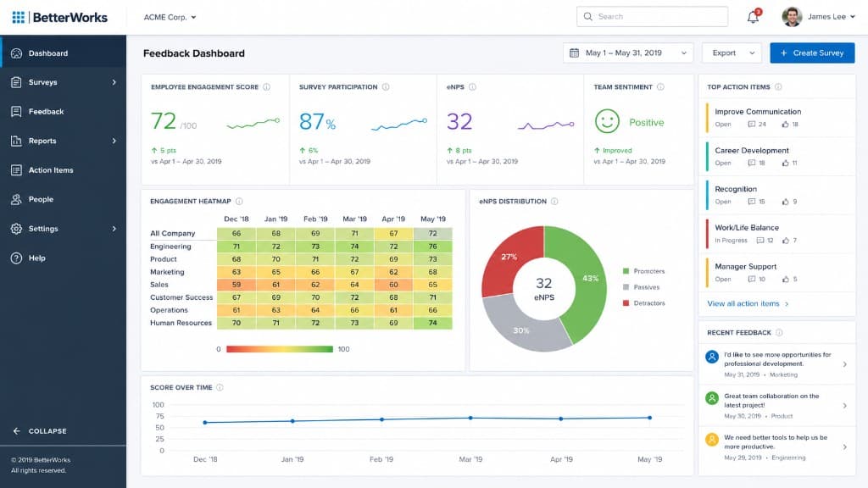Open the Export dropdown
Image resolution: width=868 pixels, height=488 pixels.
click(x=732, y=53)
